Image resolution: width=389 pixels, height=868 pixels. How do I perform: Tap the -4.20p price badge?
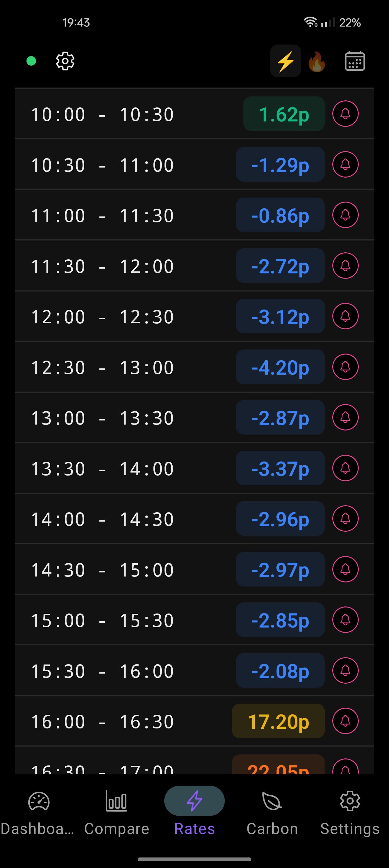(x=280, y=367)
